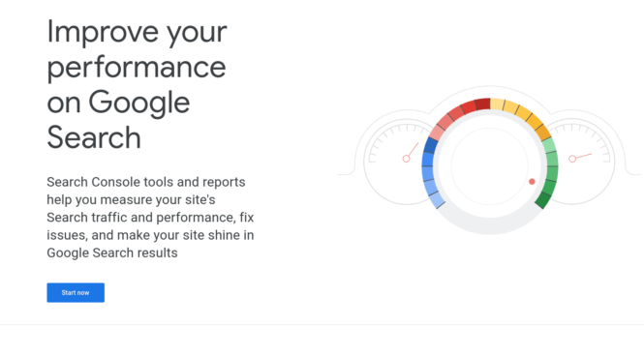Pick the dark red segment atop the gauge
The width and height of the screenshot is (644, 356).
coord(482,104)
